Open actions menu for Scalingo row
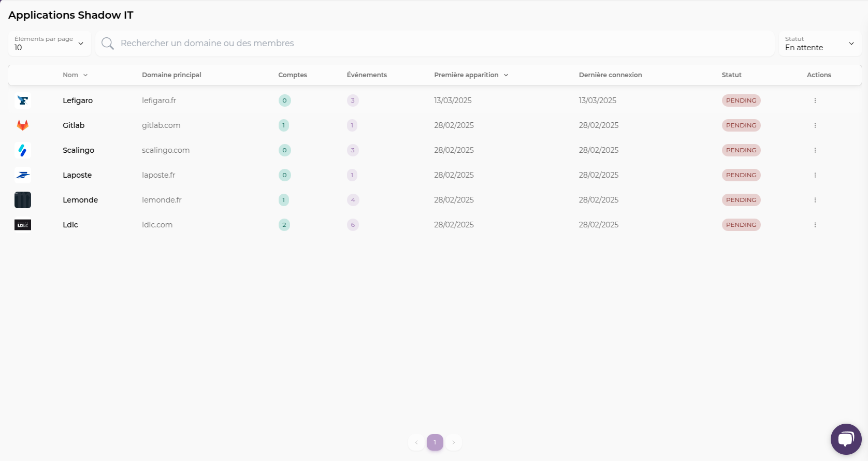Screen dimensions: 868x461 point(815,150)
